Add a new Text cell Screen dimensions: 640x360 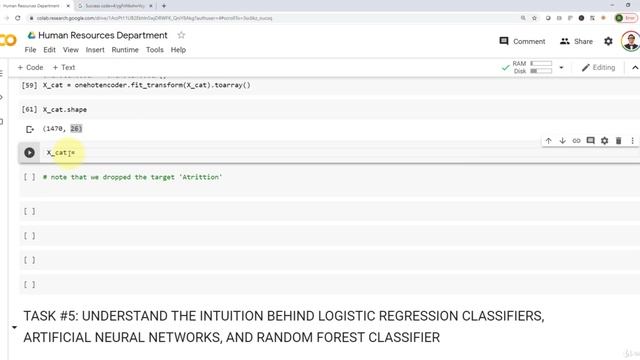[64, 67]
